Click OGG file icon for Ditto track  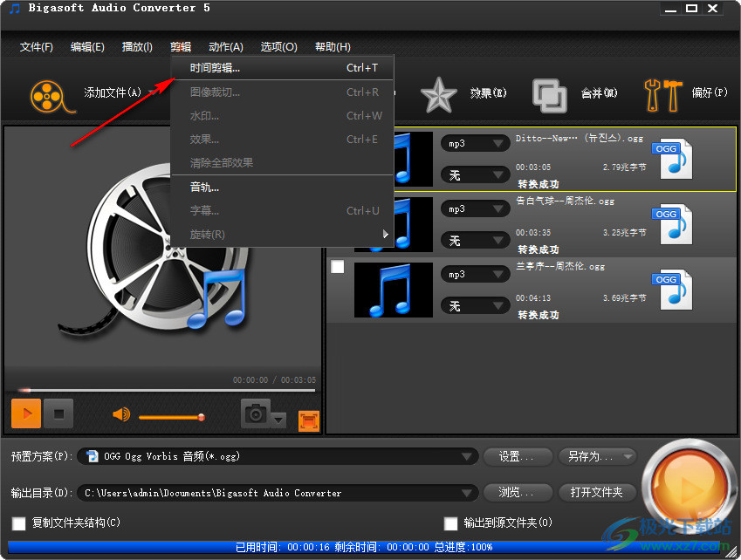673,159
